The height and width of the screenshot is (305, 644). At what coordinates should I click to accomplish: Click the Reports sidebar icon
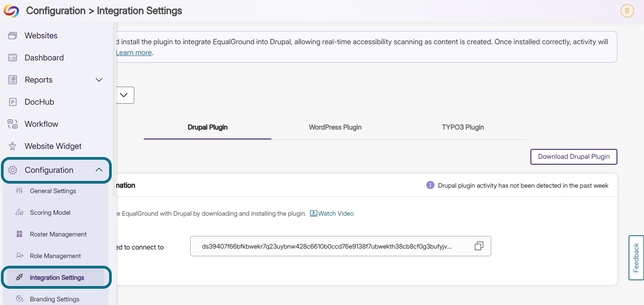click(x=13, y=80)
